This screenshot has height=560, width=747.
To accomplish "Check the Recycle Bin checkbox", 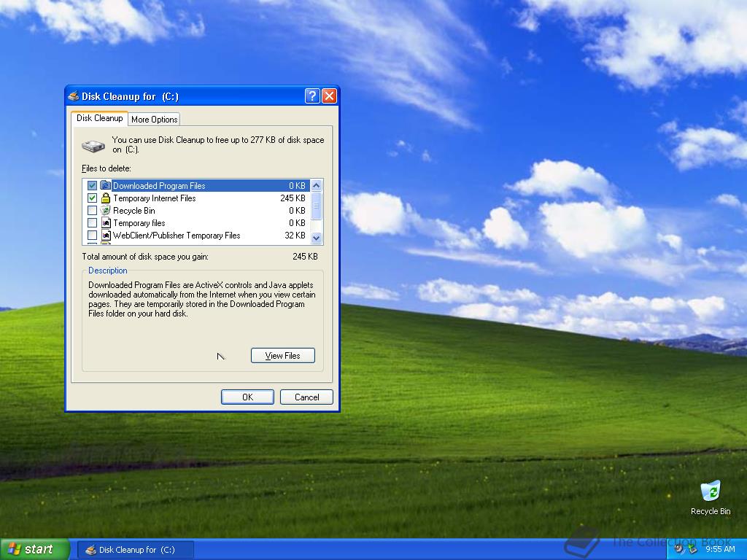I will tap(92, 211).
